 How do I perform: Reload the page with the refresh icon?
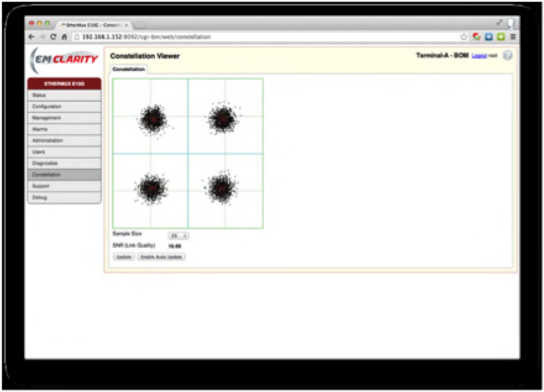53,37
